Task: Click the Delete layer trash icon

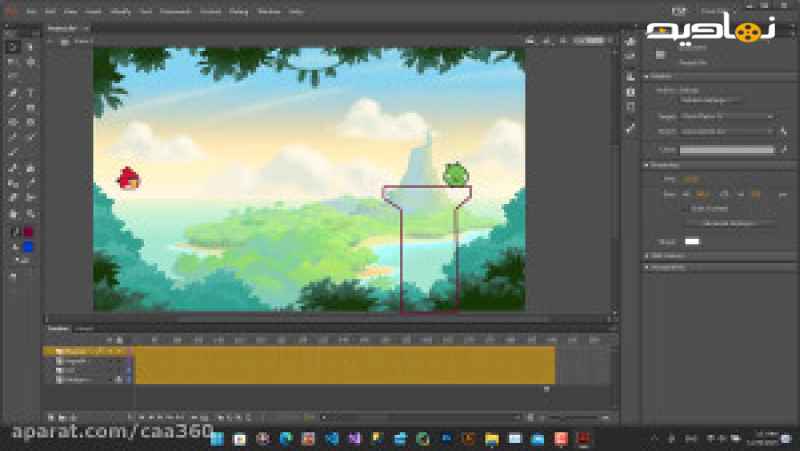Action: (73, 417)
